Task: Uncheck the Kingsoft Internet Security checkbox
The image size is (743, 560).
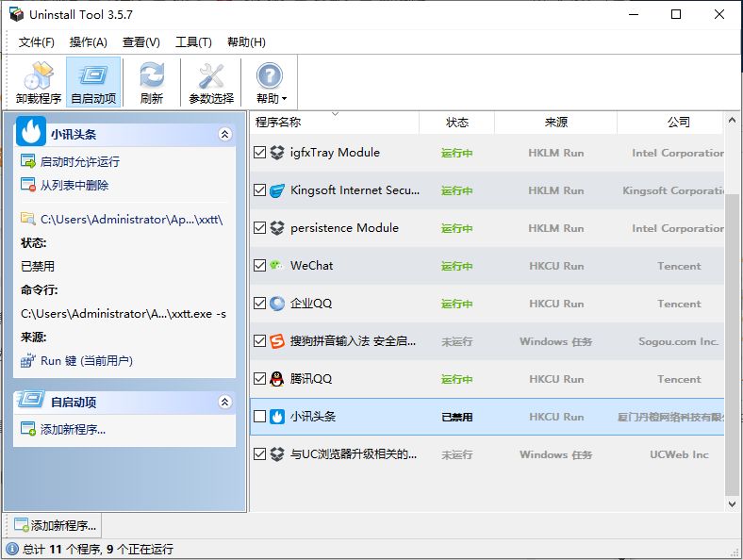Action: (259, 190)
